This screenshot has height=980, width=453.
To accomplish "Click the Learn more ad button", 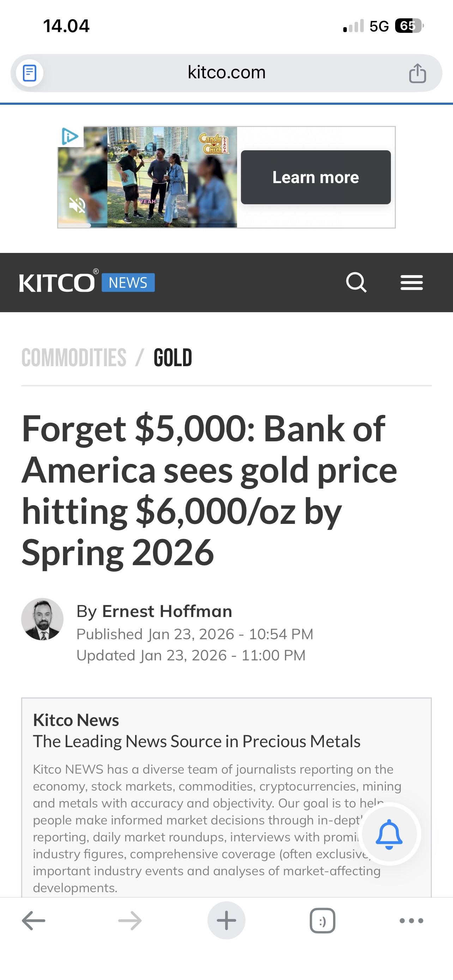I will point(316,177).
